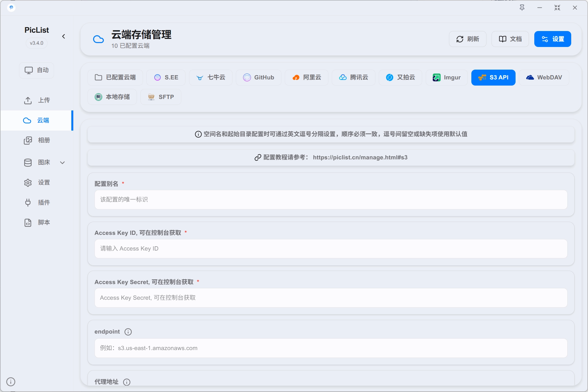Click the PicList logo icon in title bar
This screenshot has height=392, width=588.
click(11, 8)
